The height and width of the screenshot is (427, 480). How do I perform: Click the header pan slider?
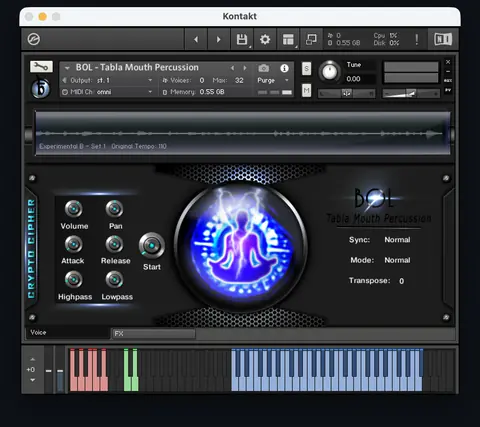[x=346, y=94]
